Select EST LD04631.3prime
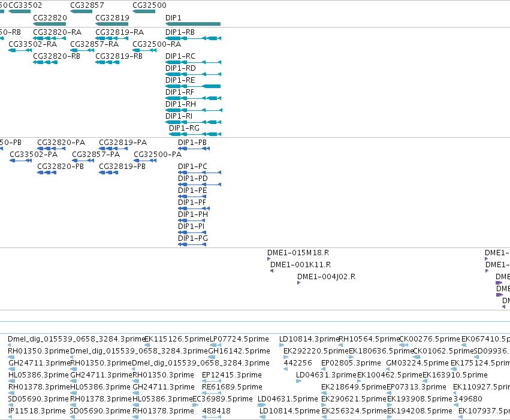510x420 pixels. pos(298,381)
